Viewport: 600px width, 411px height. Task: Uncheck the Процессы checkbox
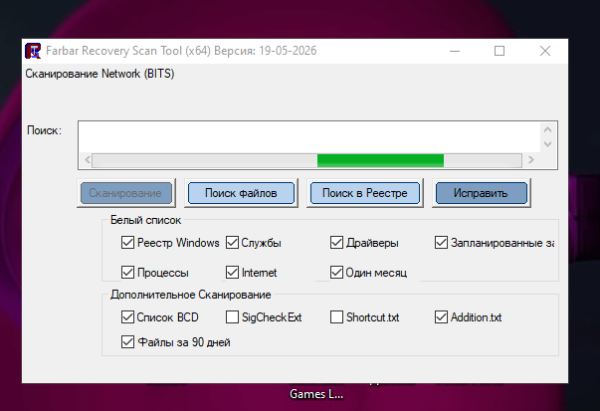coord(127,272)
